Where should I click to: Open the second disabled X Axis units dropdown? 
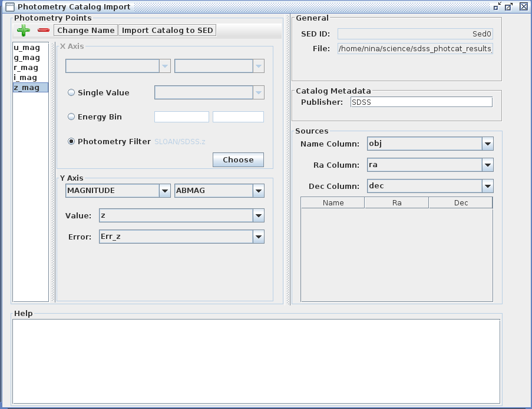pos(219,66)
